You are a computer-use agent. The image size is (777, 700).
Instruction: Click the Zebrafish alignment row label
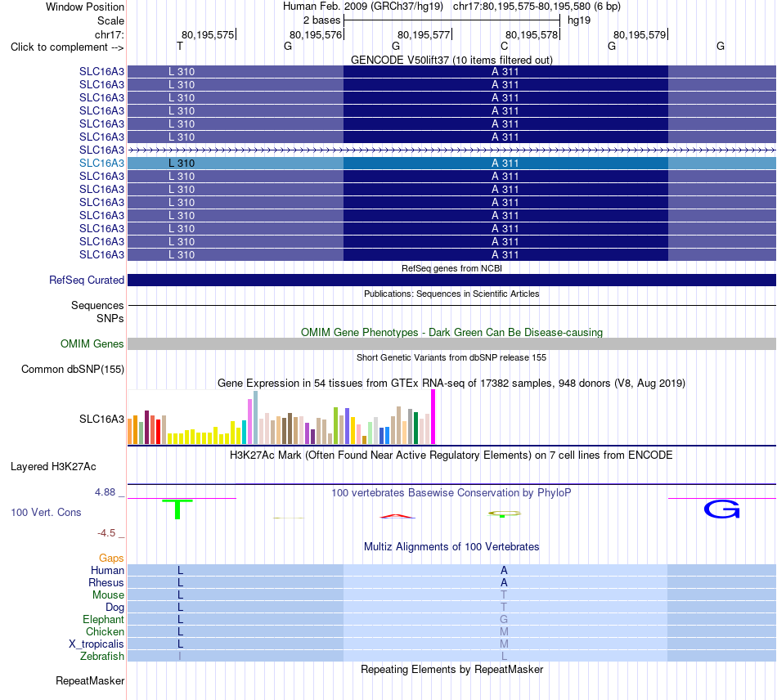tap(102, 656)
